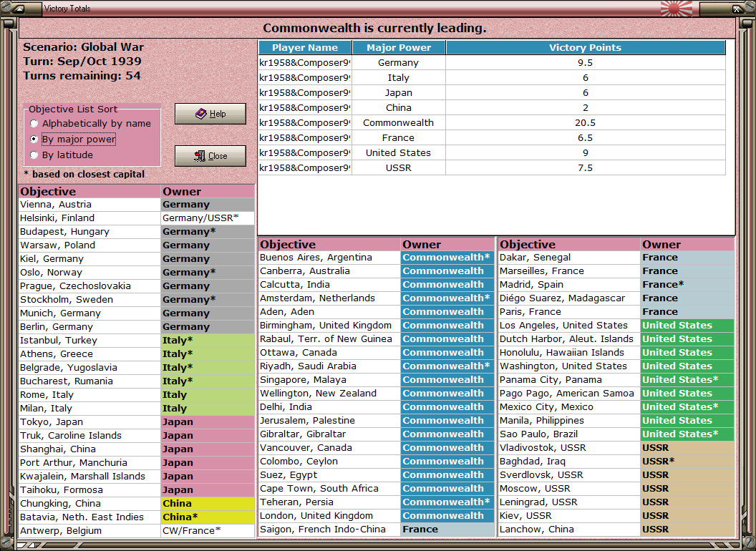The image size is (756, 551).
Task: Click the Close button with door icon
Action: click(x=210, y=156)
